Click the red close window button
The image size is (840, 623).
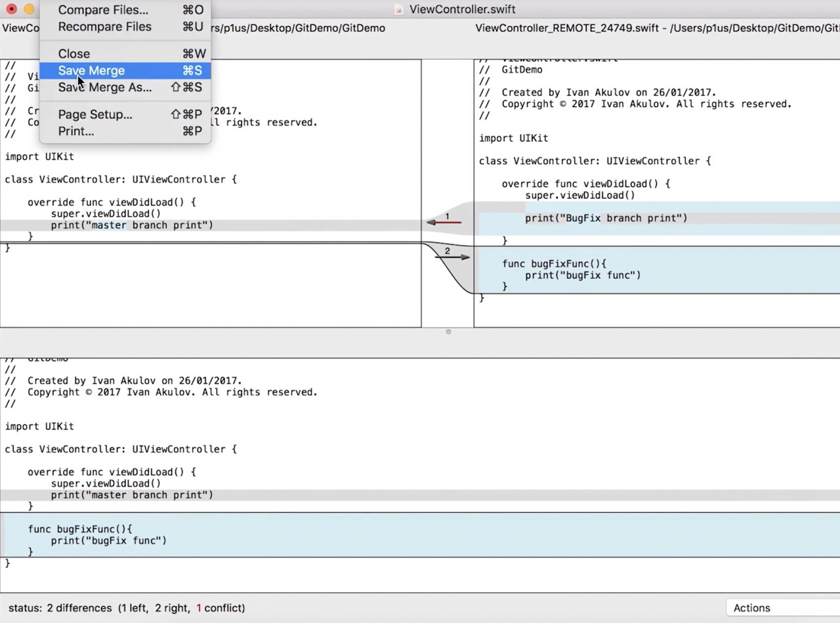(x=11, y=9)
